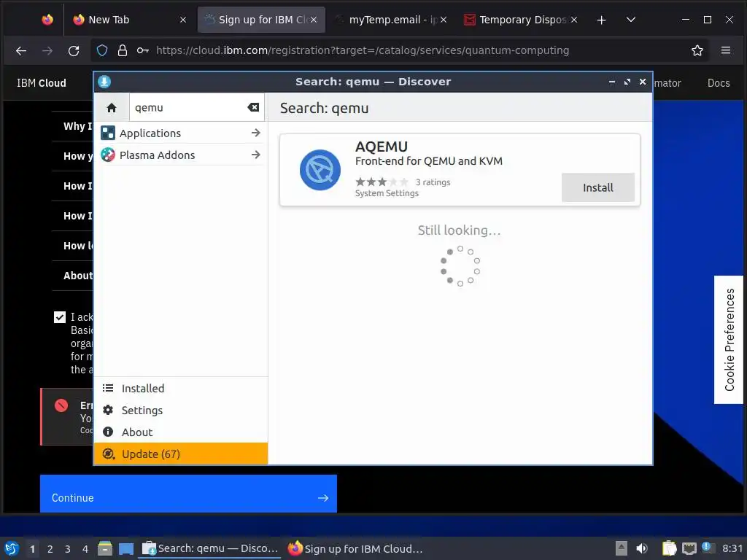
Task: Close the New Tab tab
Action: tap(183, 20)
